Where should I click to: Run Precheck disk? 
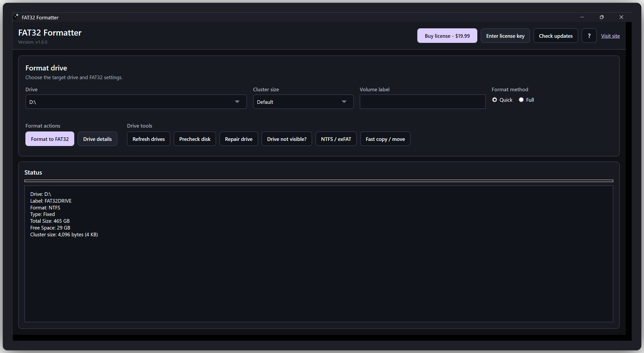pos(195,139)
